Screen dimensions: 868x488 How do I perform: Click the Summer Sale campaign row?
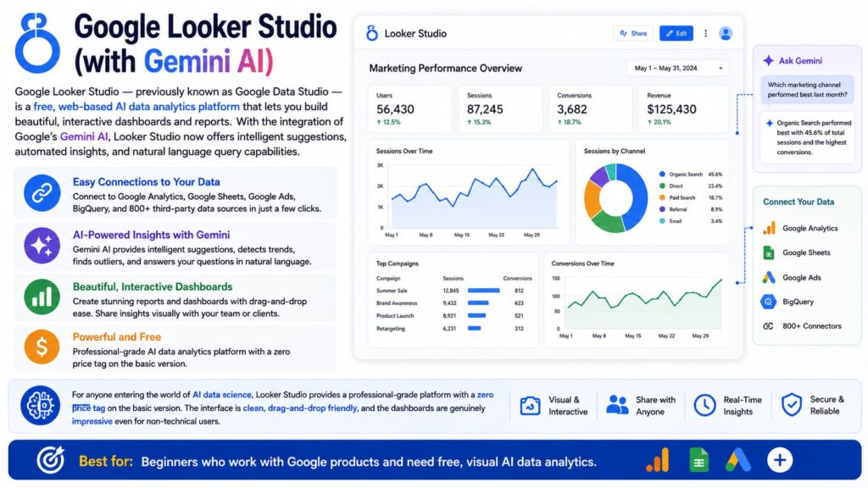point(453,291)
